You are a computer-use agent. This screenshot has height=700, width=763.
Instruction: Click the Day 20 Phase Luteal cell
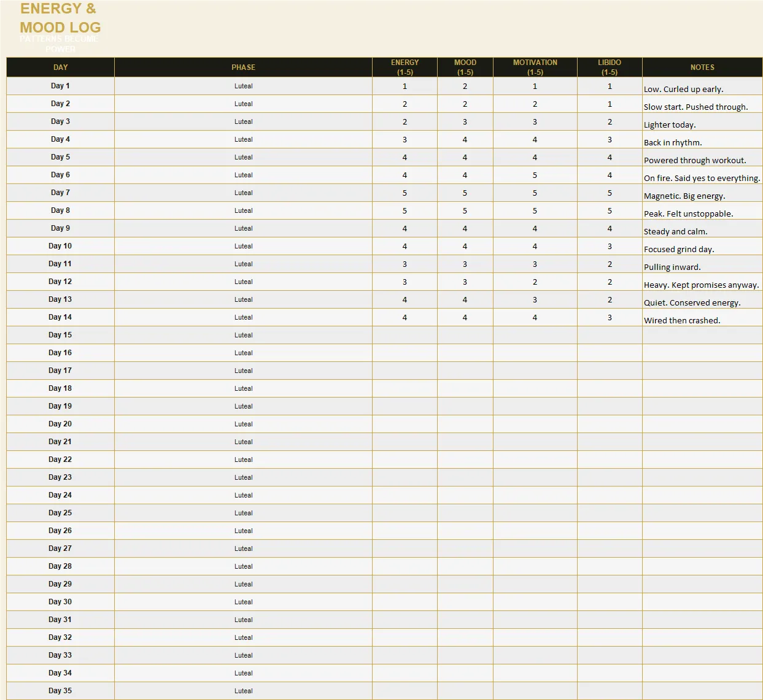pos(243,424)
